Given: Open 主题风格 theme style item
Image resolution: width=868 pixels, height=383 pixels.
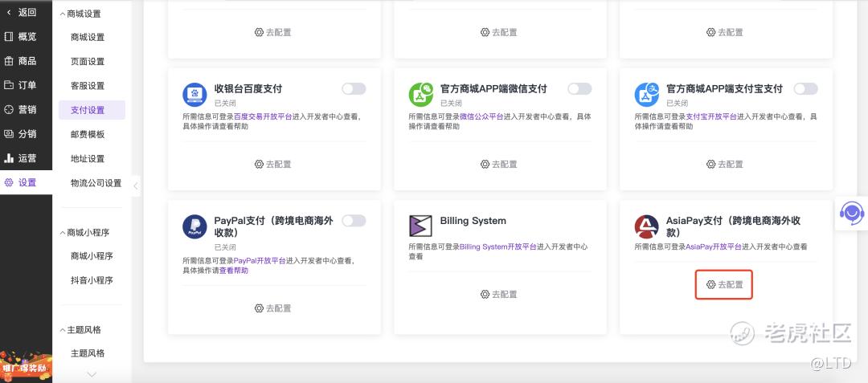Looking at the screenshot, I should 88,353.
